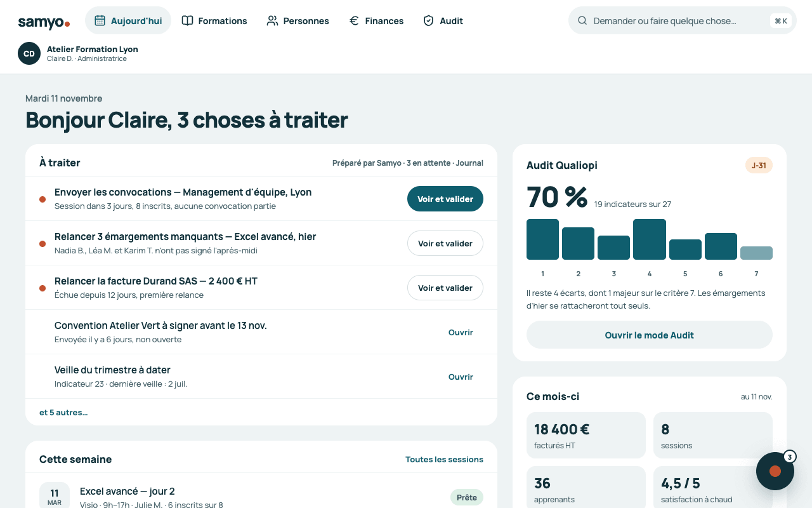Click the '4,5 / 5 satisfaction à chaud' card
Screen dimensions: 812x508
[713, 488]
